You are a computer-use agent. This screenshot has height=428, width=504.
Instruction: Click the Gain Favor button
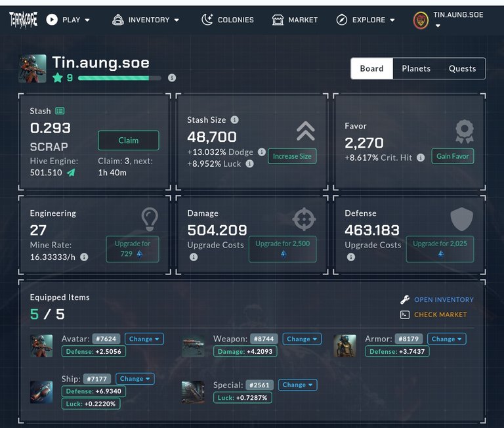pos(453,156)
